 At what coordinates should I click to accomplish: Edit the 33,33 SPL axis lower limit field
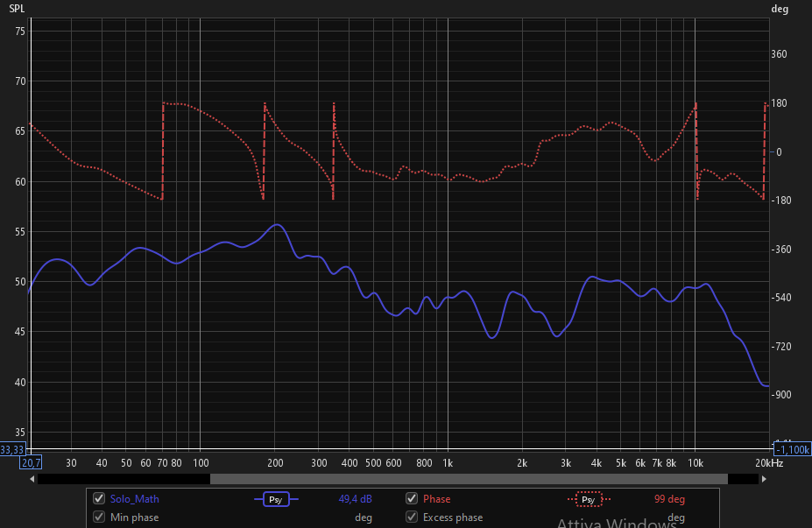pyautogui.click(x=12, y=449)
